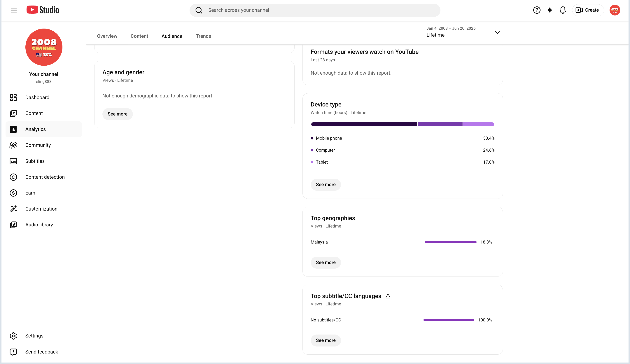
Task: Click See more under Top subtitle/CC languages
Action: (326, 340)
